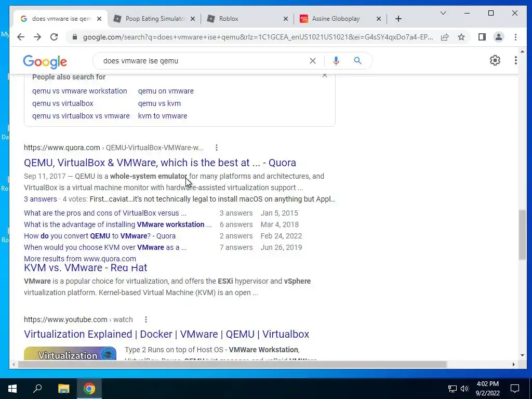Open the volume control in system tray
Image resolution: width=532 pixels, height=399 pixels.
tap(464, 389)
